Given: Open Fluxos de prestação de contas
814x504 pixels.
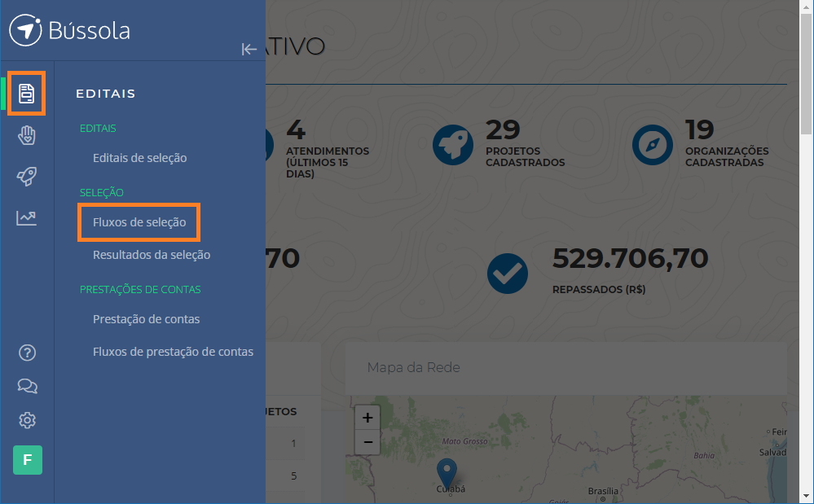Looking at the screenshot, I should pyautogui.click(x=173, y=352).
